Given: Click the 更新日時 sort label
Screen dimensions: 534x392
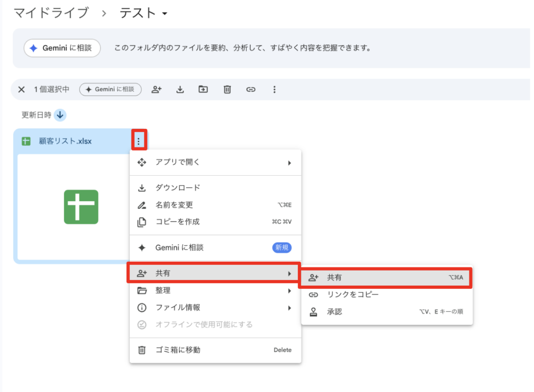Looking at the screenshot, I should pyautogui.click(x=36, y=115).
